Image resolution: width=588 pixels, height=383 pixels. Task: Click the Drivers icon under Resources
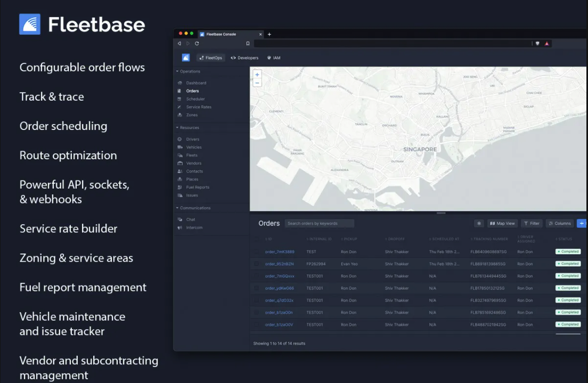click(179, 139)
